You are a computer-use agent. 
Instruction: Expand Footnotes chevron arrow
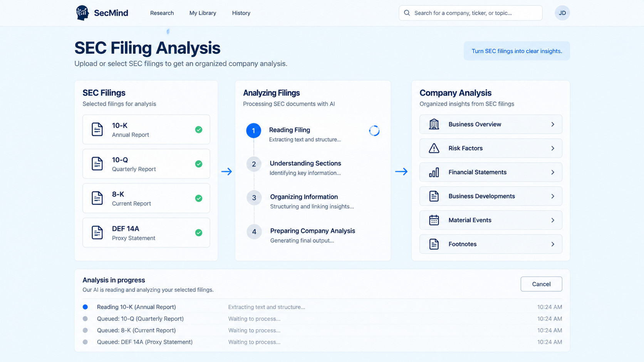(553, 244)
